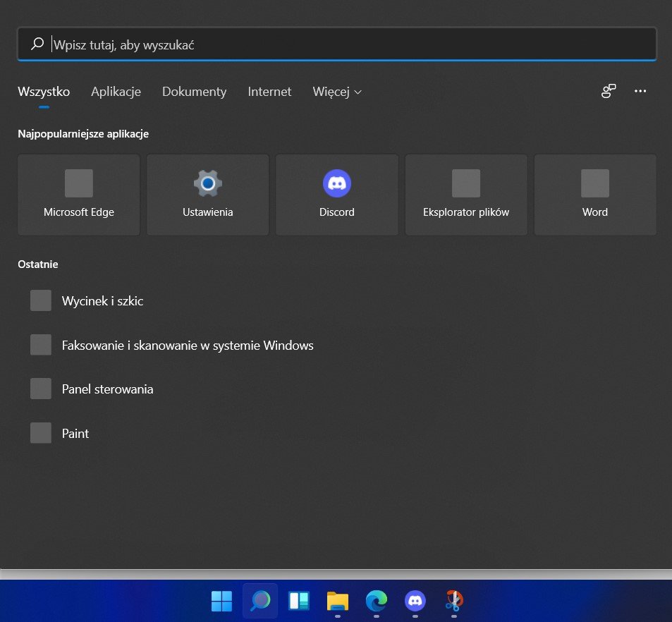
Task: Click the icon beside 'Paint'
Action: coord(41,433)
